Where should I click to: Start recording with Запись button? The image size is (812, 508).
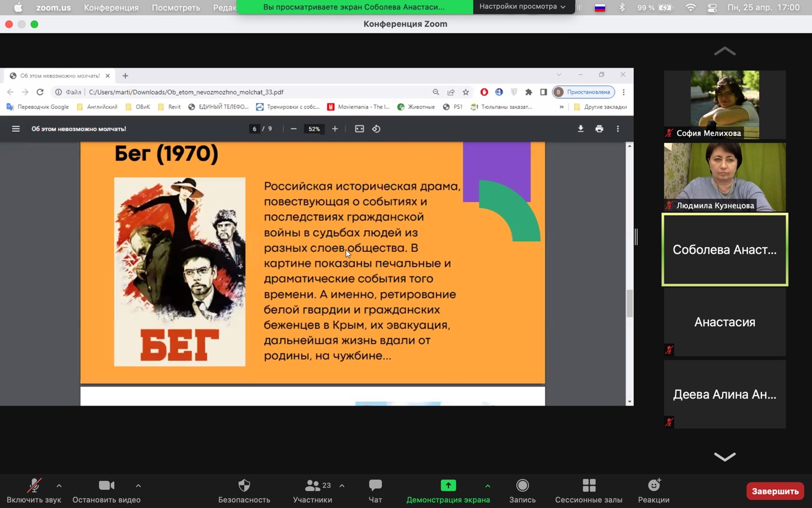point(523,491)
